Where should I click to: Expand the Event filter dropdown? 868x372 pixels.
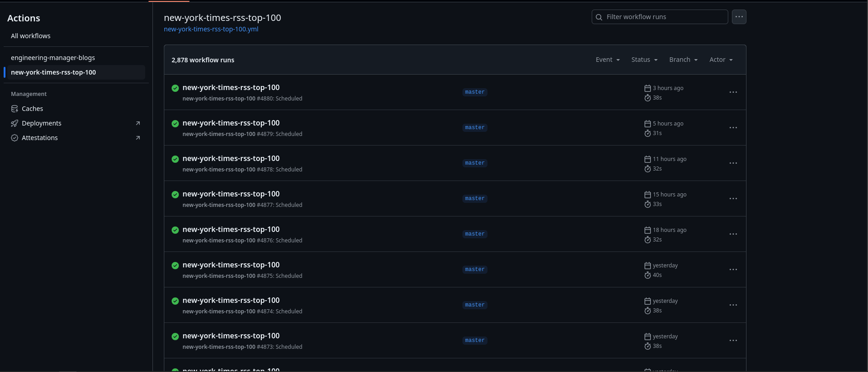click(x=608, y=60)
